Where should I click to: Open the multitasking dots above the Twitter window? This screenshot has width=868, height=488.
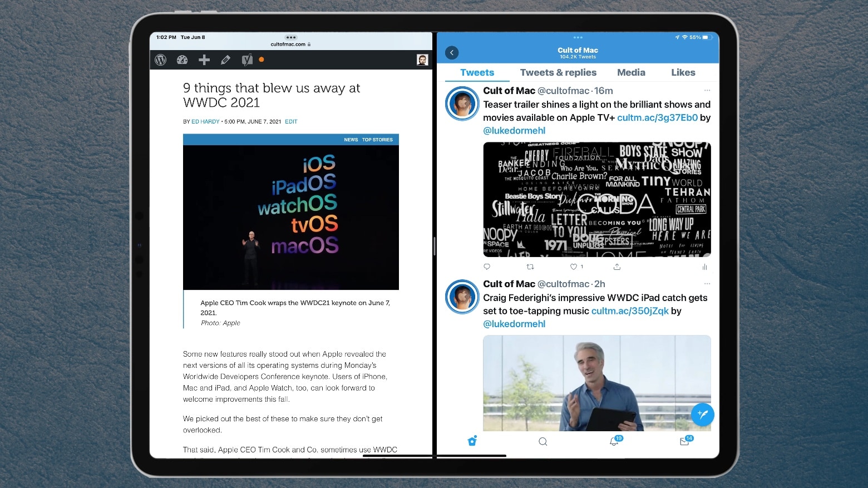[577, 37]
